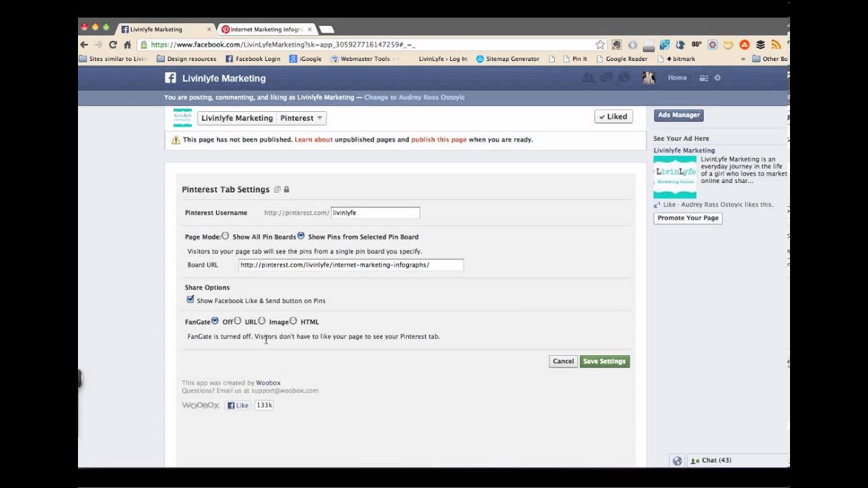
Task: Click the profile picture in the Facebook header
Action: click(x=649, y=78)
